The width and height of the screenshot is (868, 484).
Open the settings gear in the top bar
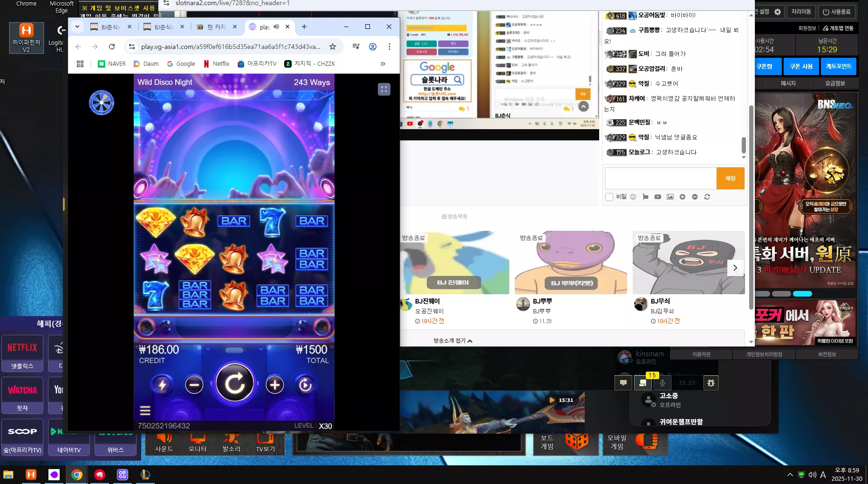click(778, 12)
